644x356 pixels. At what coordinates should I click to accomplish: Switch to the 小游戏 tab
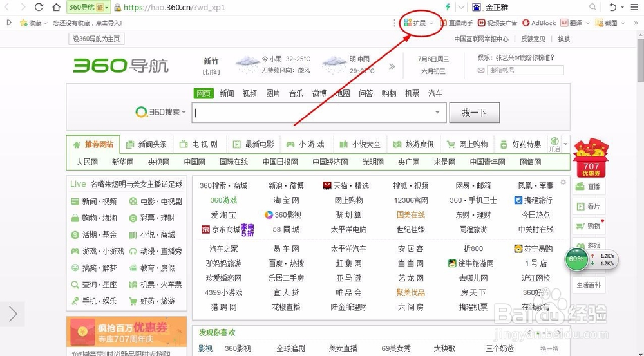pos(306,145)
